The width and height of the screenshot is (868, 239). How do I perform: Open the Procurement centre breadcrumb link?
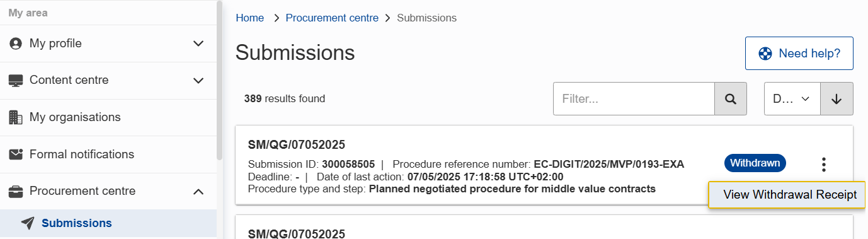tap(332, 18)
